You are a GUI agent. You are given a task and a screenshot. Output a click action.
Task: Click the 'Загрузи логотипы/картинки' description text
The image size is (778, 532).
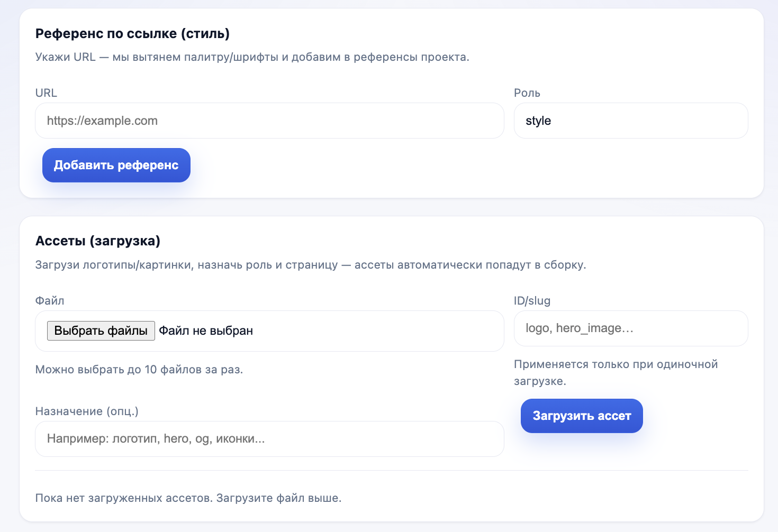point(310,265)
